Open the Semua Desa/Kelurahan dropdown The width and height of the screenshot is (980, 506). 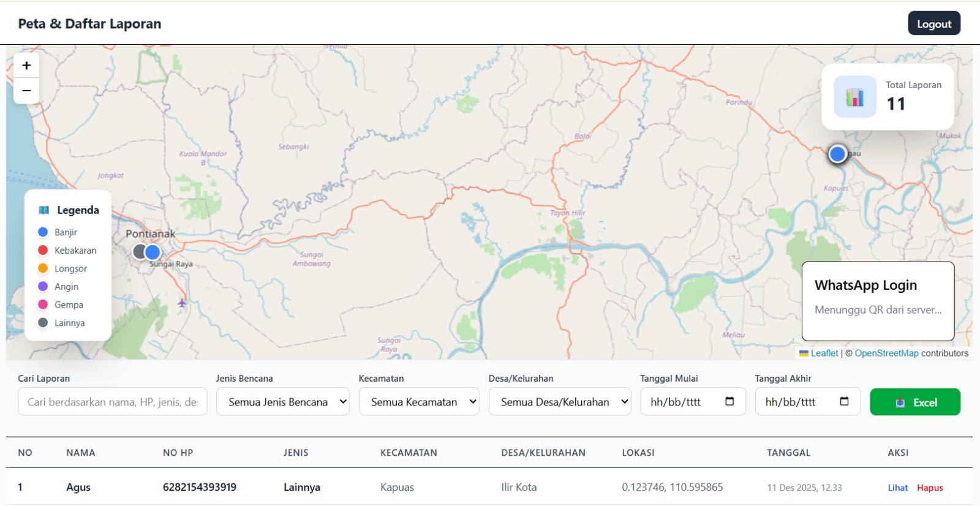pyautogui.click(x=560, y=402)
